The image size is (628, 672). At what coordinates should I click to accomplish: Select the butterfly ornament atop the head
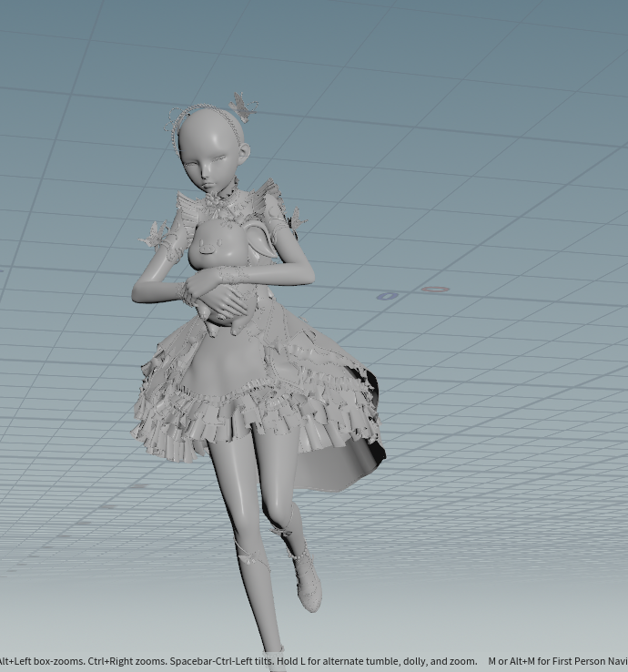242,107
